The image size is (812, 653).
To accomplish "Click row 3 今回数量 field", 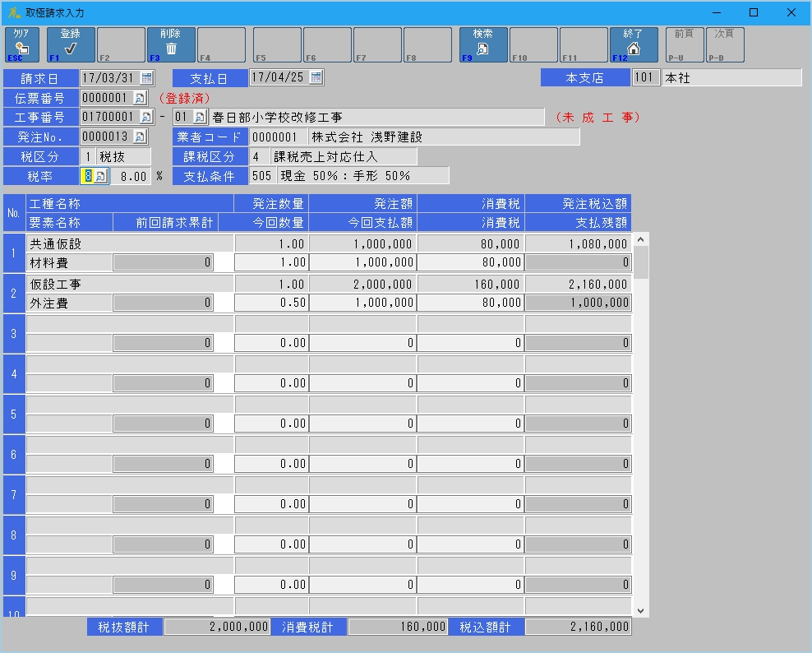I will coord(271,343).
